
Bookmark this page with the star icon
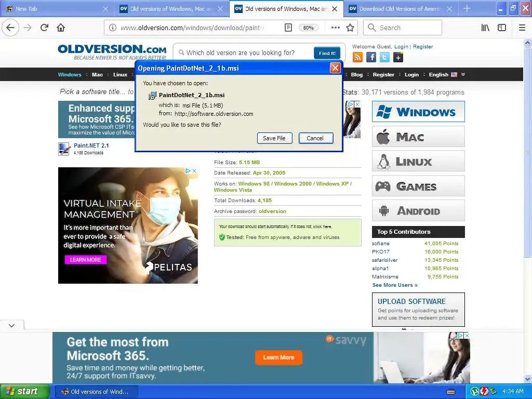(x=350, y=28)
